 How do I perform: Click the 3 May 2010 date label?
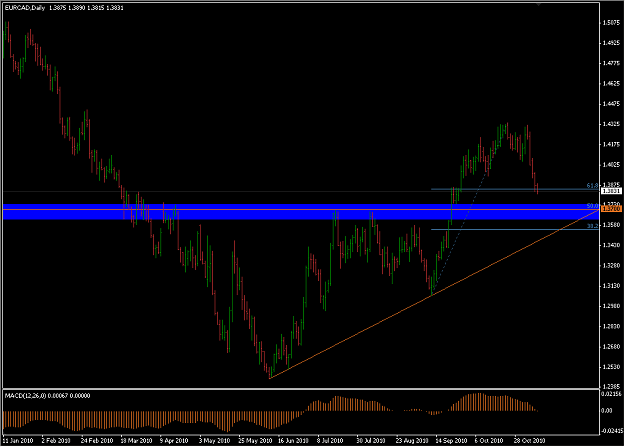pyautogui.click(x=214, y=441)
